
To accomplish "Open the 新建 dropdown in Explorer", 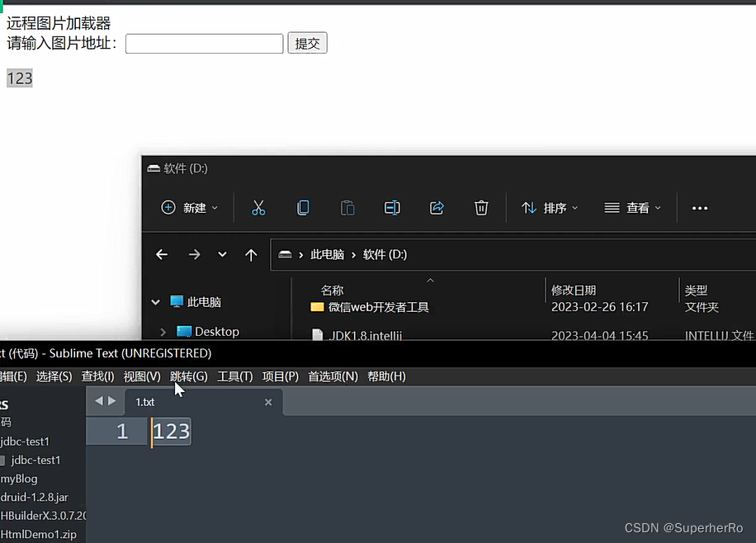I will tap(191, 207).
